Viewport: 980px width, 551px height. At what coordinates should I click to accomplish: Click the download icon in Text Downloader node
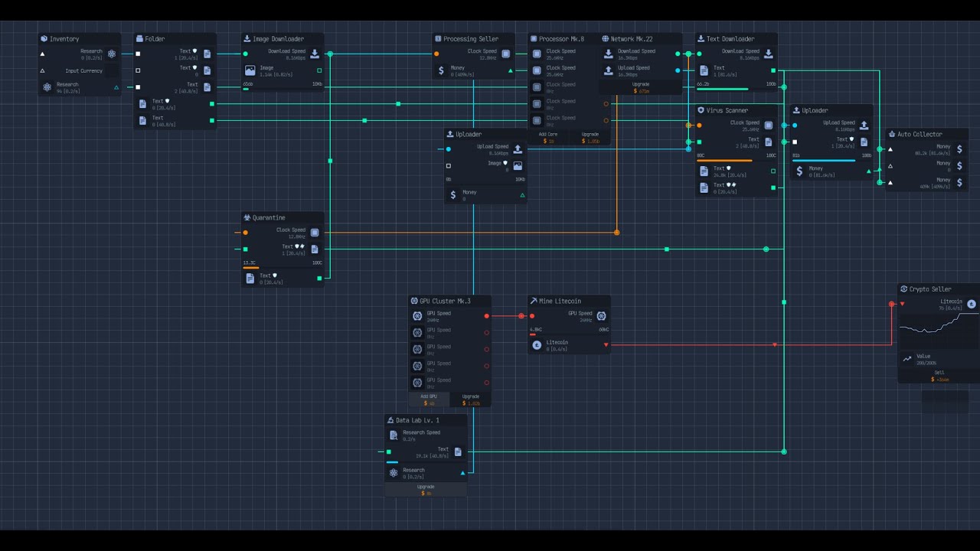(769, 54)
